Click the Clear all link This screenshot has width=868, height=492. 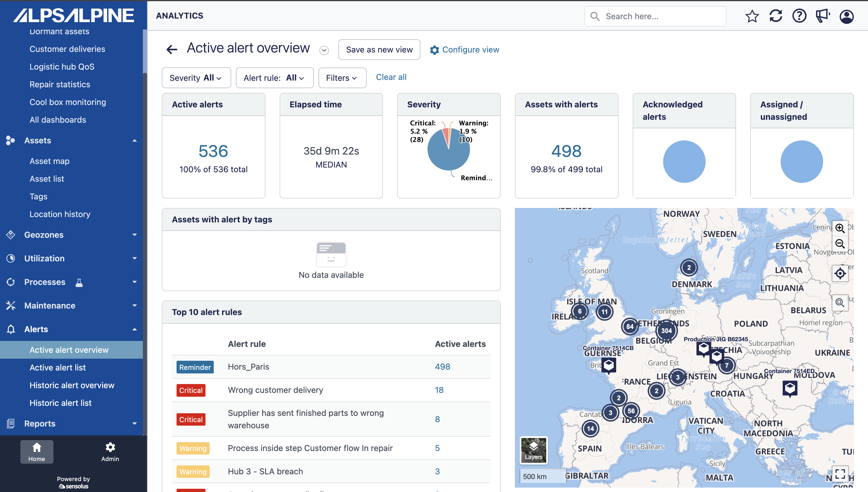click(x=391, y=77)
